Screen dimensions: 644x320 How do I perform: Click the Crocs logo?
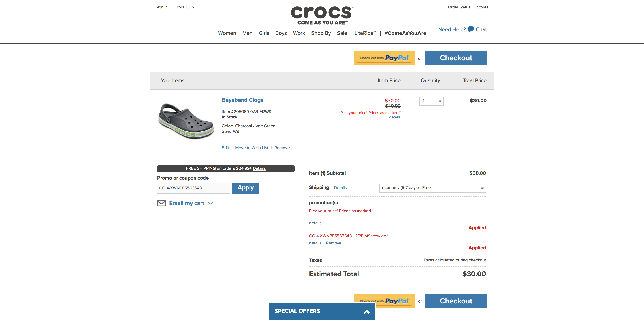(322, 14)
